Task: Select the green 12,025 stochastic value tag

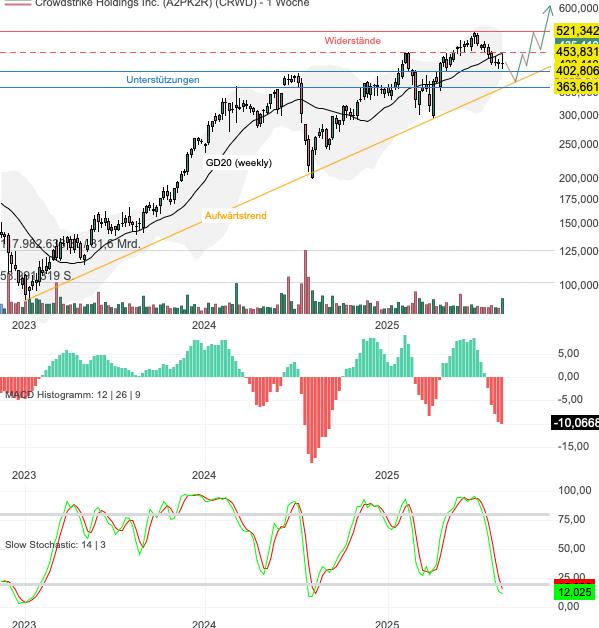Action: point(574,592)
